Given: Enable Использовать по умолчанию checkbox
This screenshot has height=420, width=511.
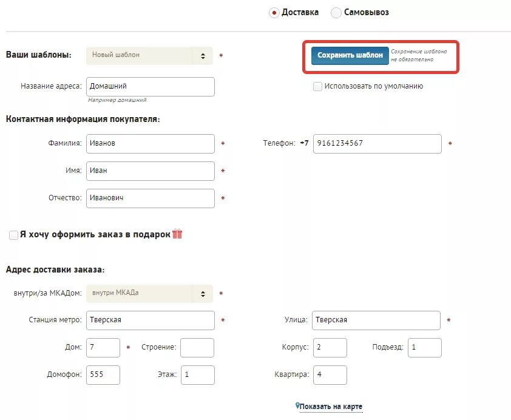Looking at the screenshot, I should [x=317, y=86].
